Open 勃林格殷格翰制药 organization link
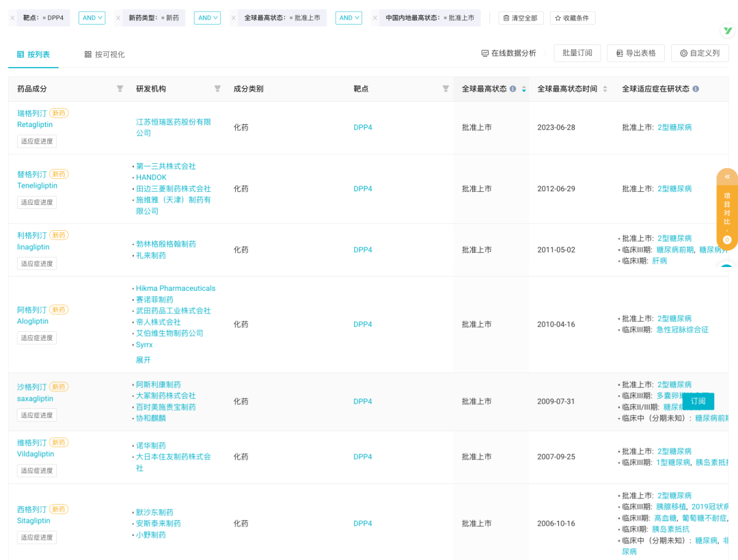The image size is (738, 560). [x=165, y=244]
